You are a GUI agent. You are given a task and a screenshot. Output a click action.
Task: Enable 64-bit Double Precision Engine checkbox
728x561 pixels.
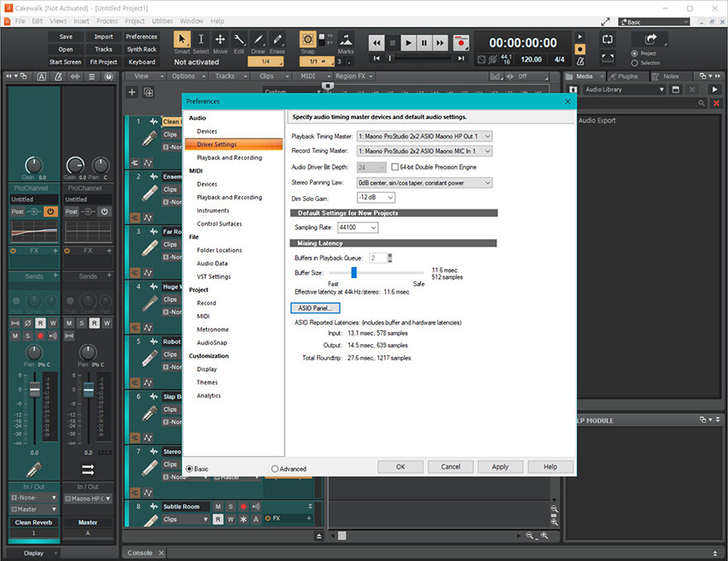pos(395,167)
